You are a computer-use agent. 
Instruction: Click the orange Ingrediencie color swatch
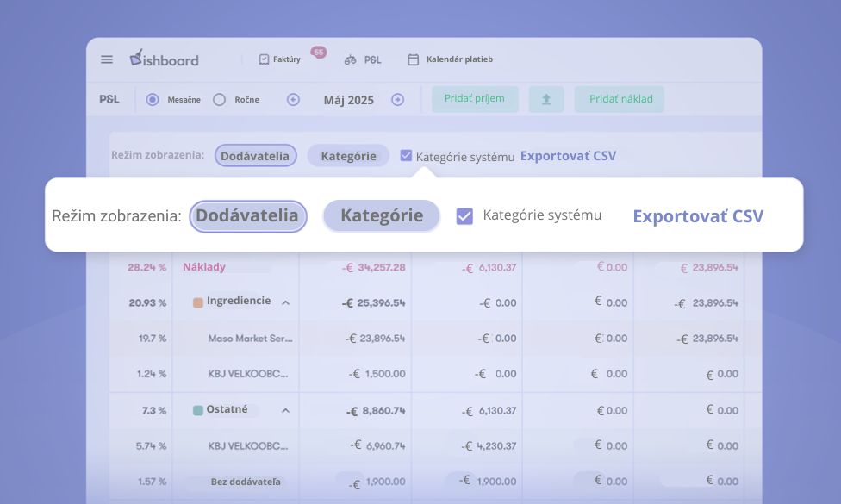click(x=198, y=302)
